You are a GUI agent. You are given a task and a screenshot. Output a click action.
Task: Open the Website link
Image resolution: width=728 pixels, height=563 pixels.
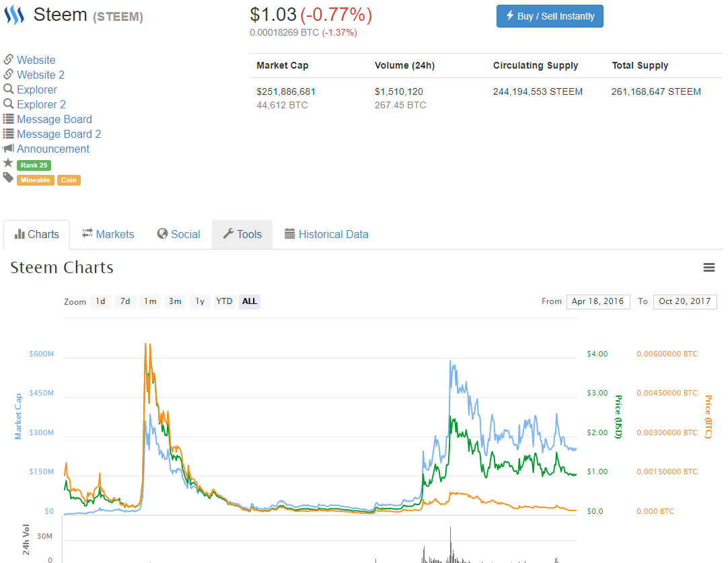click(36, 60)
